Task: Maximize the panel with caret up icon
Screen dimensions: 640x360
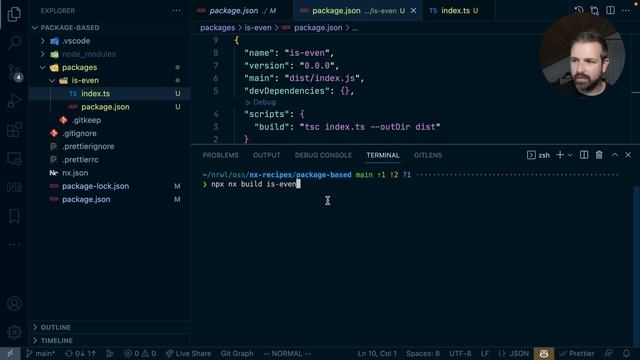Action: click(615, 155)
